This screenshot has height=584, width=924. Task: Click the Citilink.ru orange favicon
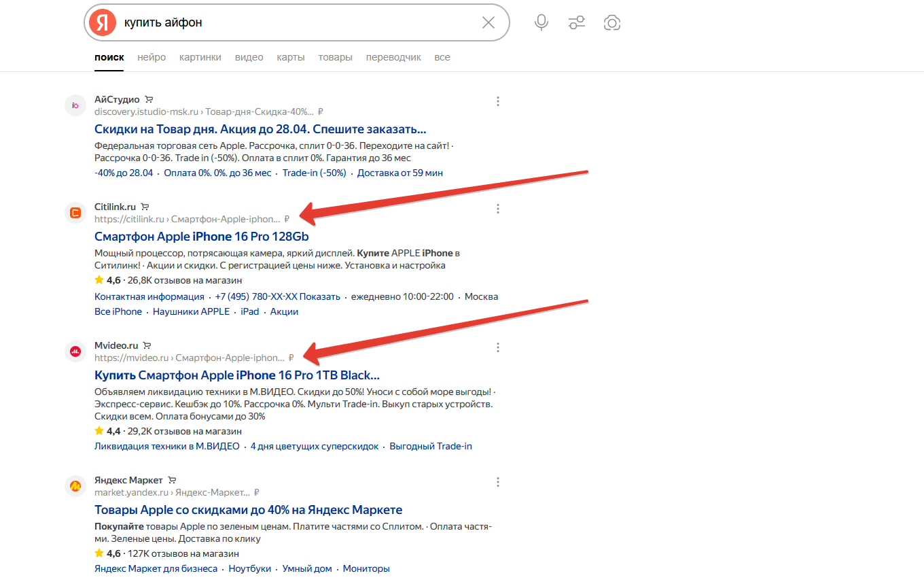75,213
